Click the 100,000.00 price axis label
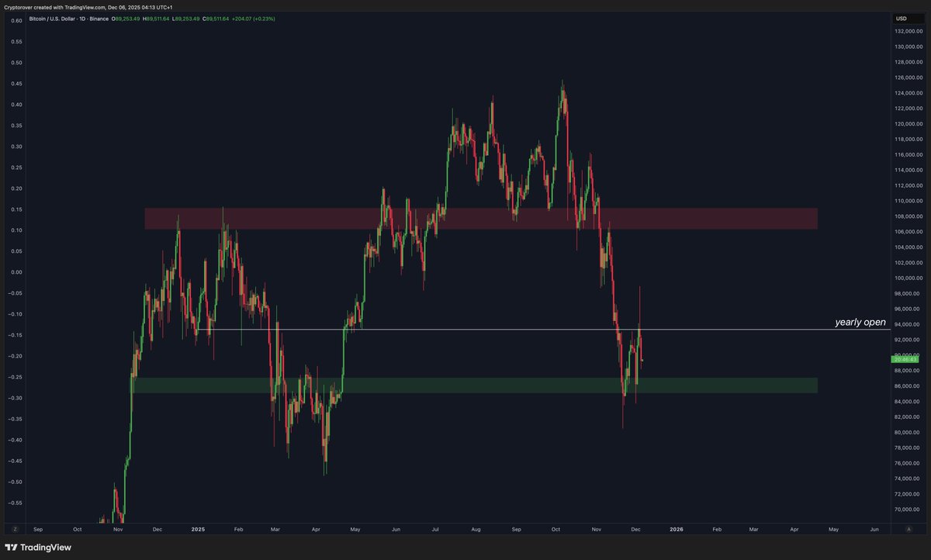This screenshot has height=560, width=931. (909, 278)
